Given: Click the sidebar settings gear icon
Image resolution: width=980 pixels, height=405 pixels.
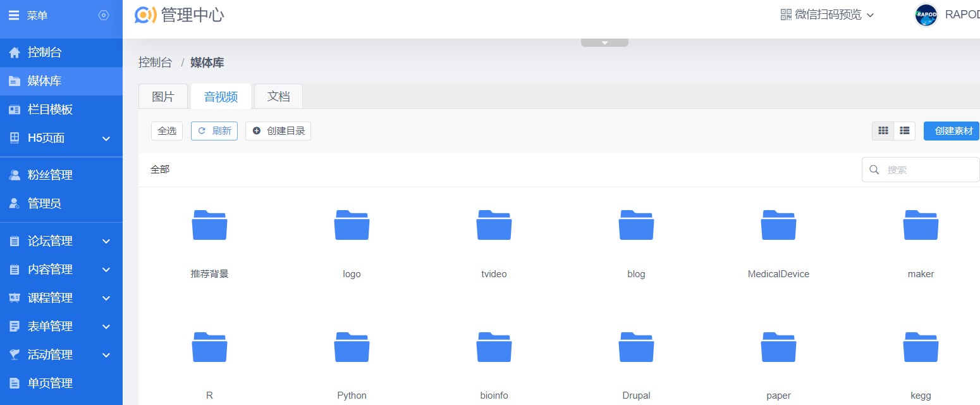Looking at the screenshot, I should [104, 15].
